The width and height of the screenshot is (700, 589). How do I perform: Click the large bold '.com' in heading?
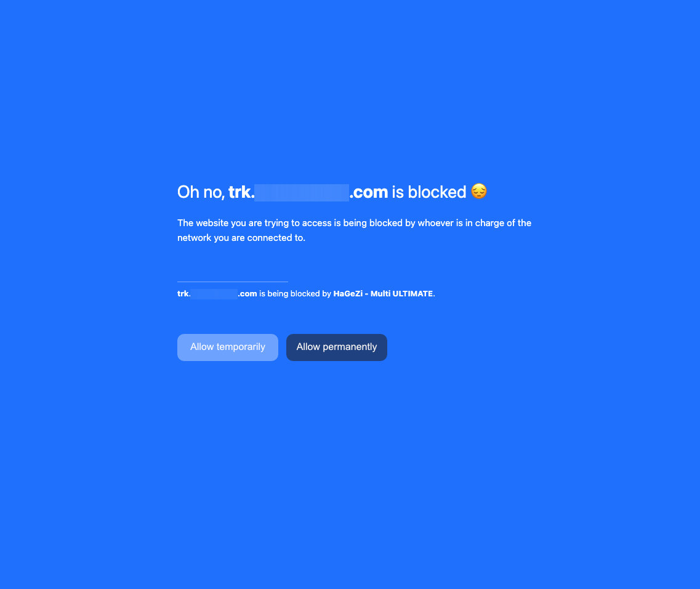(x=369, y=192)
